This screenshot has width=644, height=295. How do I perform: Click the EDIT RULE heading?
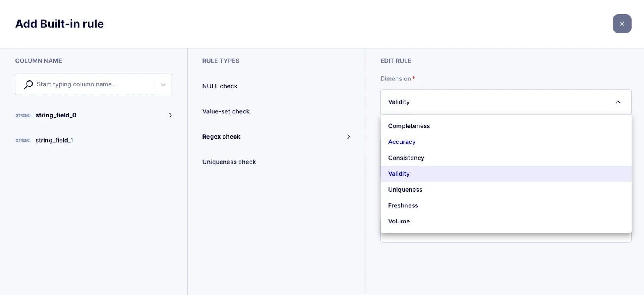[396, 61]
